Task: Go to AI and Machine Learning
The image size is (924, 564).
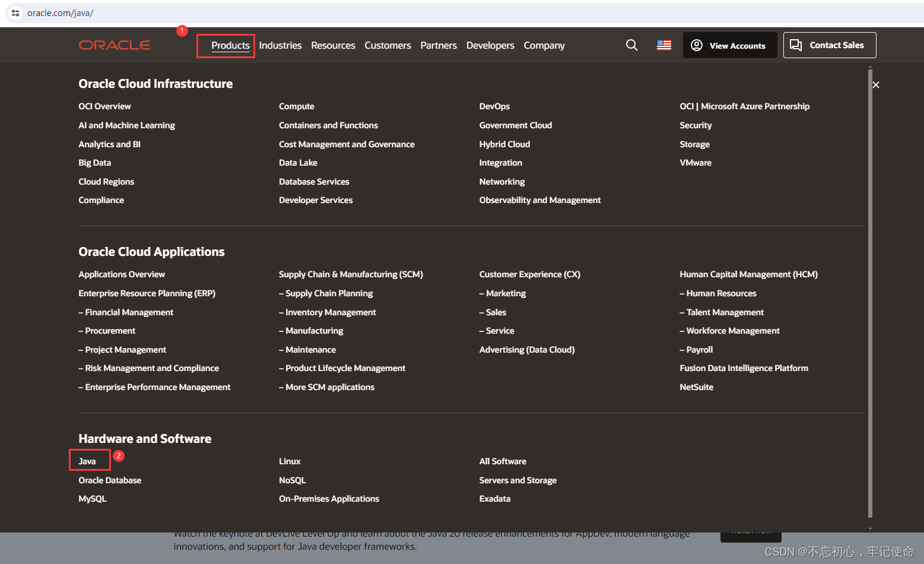Action: click(126, 125)
